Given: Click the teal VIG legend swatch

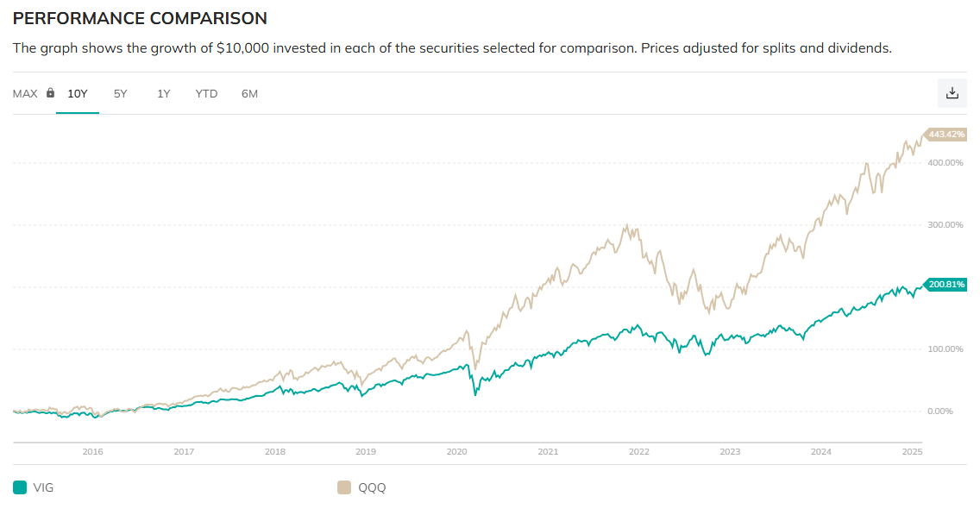Looking at the screenshot, I should coord(20,487).
